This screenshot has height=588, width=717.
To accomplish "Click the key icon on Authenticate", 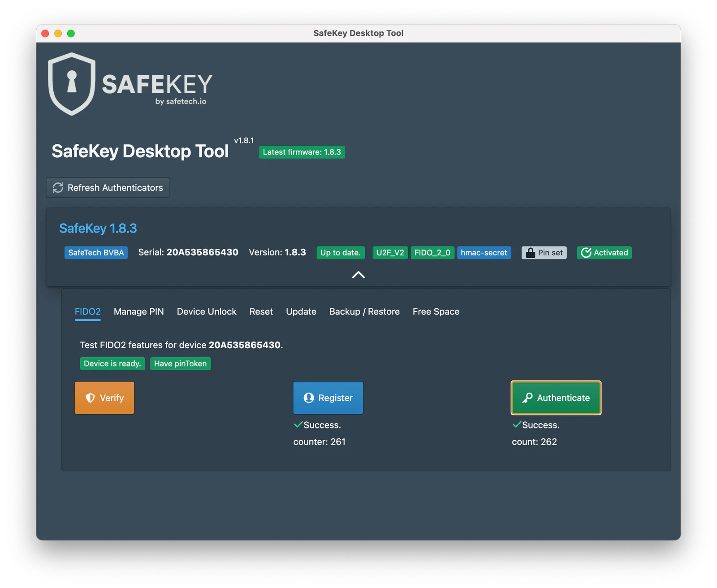I will [x=527, y=398].
